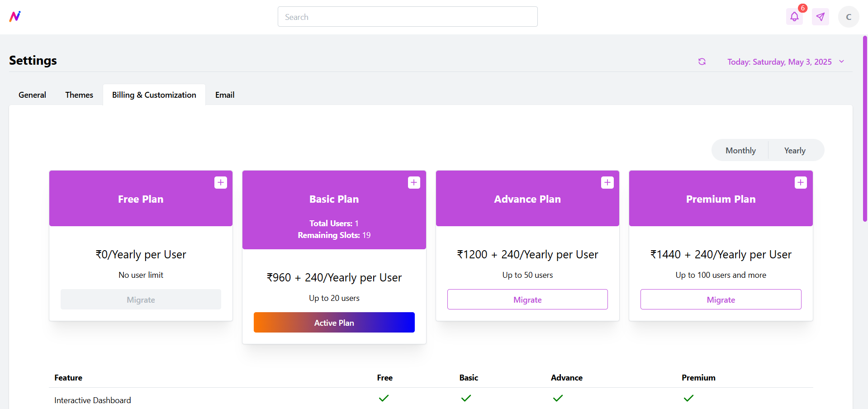Click Today: Saturday, May 3, 2025 date

(779, 62)
